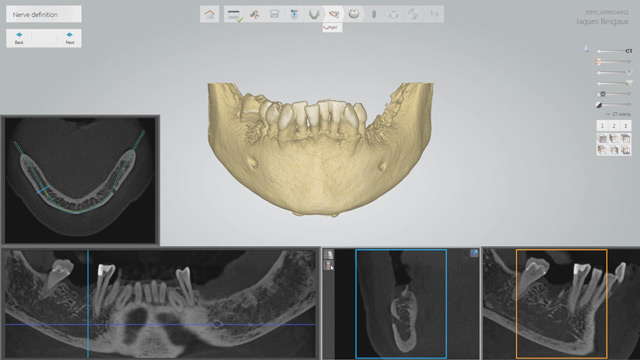Click the maximize icon in the cross-section view
Screen dimensions: 640x360
point(474,253)
